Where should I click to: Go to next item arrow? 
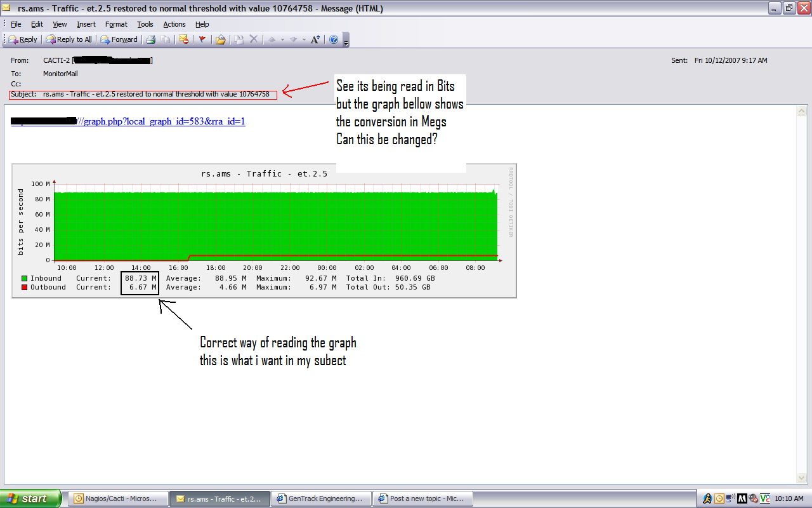pos(293,39)
